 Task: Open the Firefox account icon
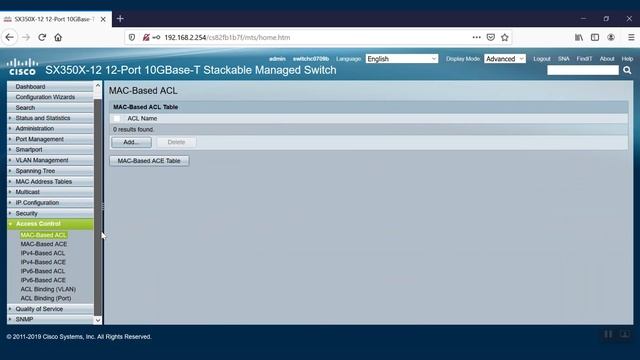pyautogui.click(x=611, y=37)
